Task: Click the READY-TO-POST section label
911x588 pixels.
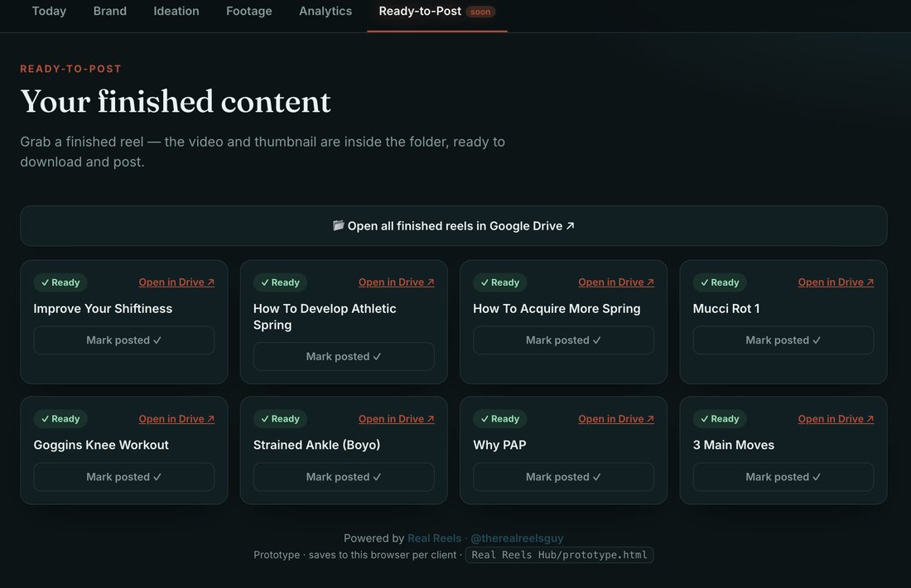Action: (71, 69)
